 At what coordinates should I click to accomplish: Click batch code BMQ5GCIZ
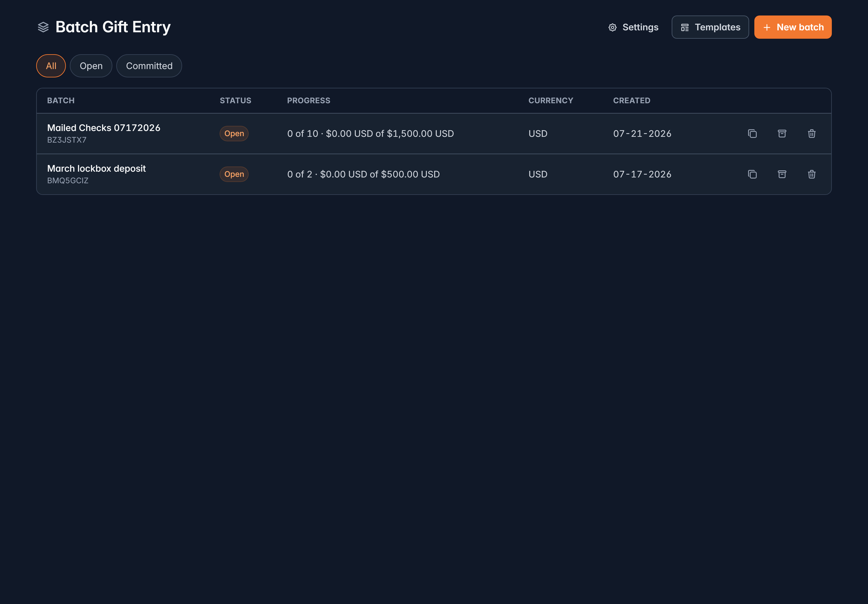coord(68,180)
